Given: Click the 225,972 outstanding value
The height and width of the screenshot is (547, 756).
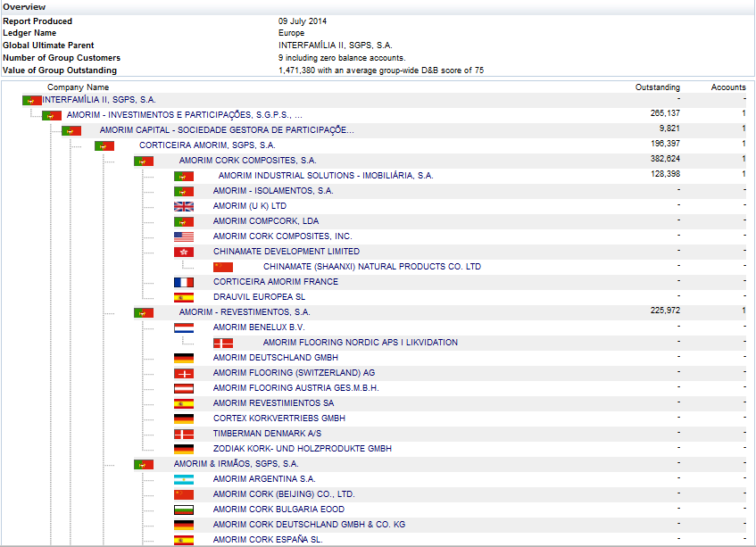Looking at the screenshot, I should [x=665, y=311].
